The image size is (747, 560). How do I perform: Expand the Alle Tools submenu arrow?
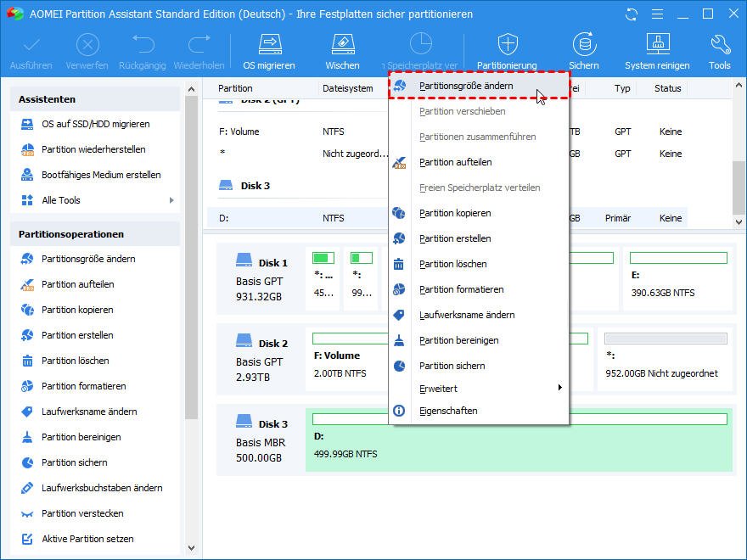click(171, 200)
